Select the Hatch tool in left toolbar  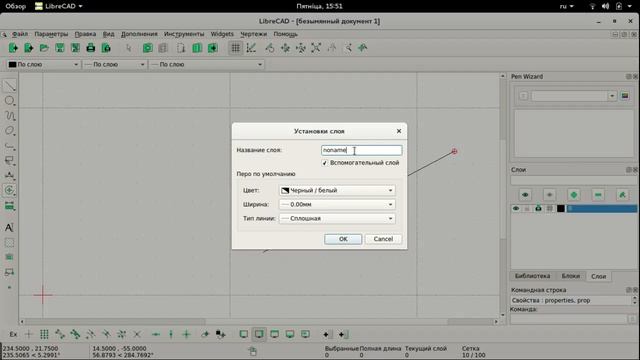coord(9,243)
